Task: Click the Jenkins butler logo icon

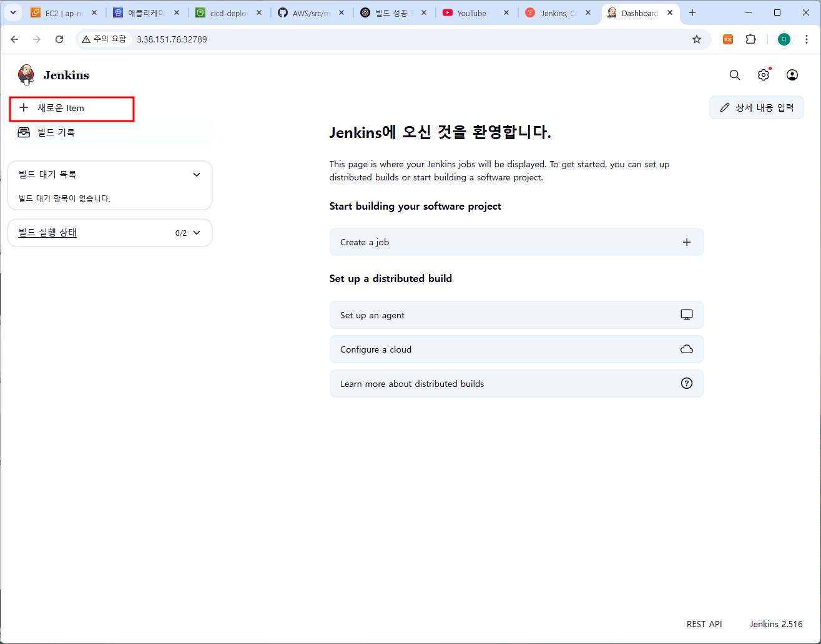Action: tap(26, 75)
